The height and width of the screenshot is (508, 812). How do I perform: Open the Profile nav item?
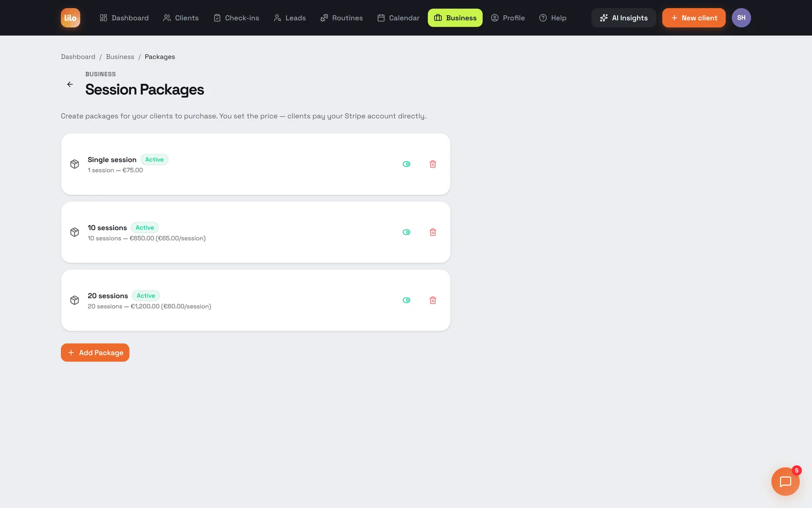[x=508, y=18]
